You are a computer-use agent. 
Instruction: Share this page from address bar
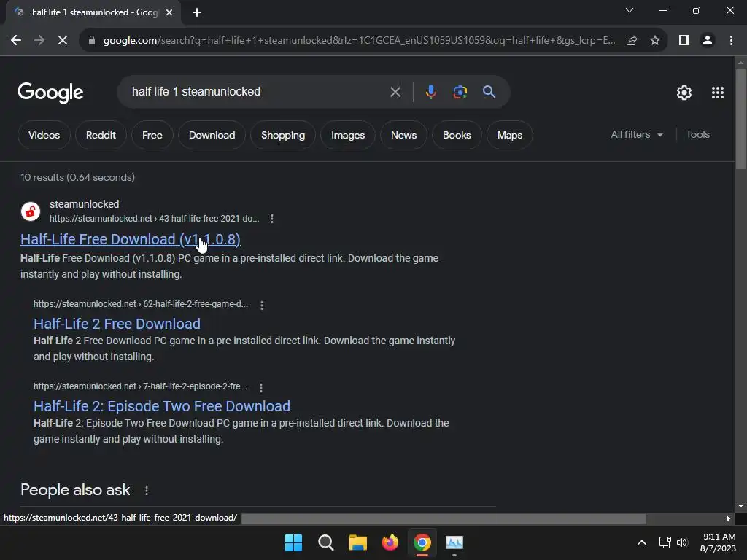pos(632,41)
